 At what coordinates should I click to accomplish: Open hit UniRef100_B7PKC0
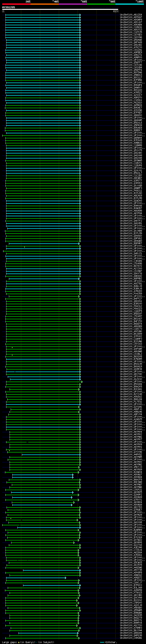131,585
